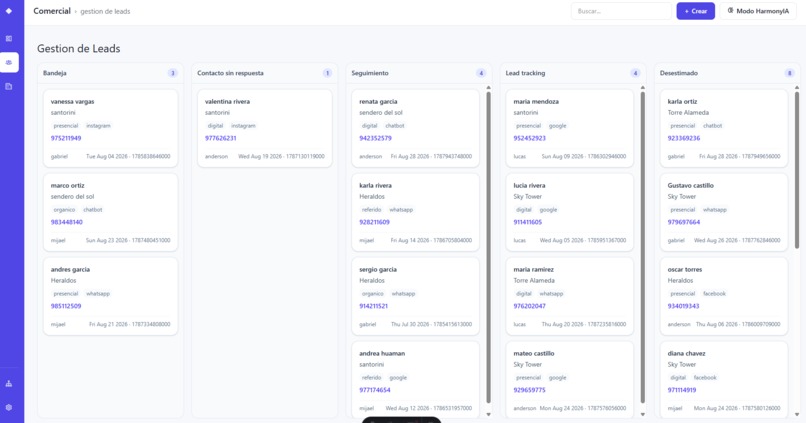Click the Bandeja column count badge
The height and width of the screenshot is (423, 806).
(173, 73)
